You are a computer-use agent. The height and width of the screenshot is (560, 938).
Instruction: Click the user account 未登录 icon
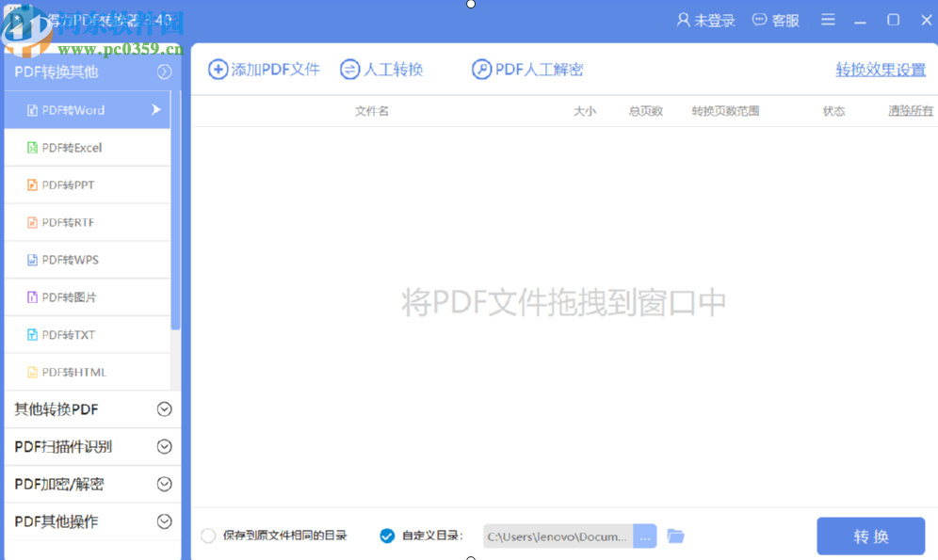click(683, 21)
